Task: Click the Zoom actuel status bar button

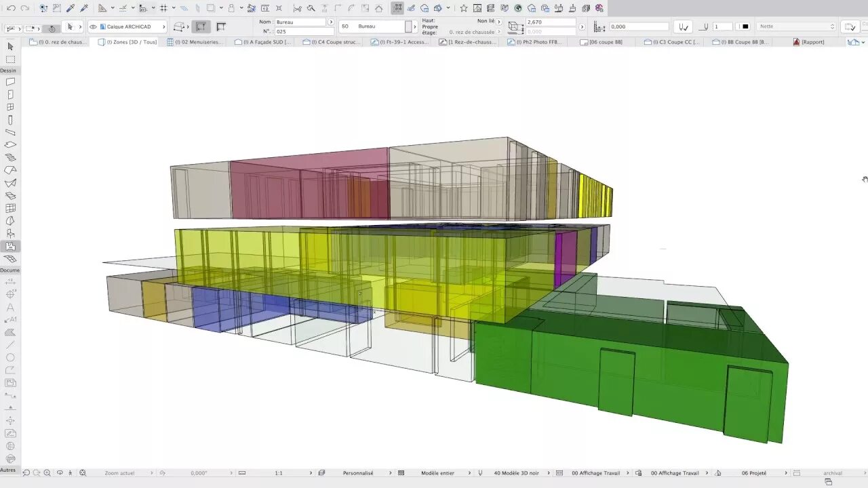Action: click(x=121, y=473)
